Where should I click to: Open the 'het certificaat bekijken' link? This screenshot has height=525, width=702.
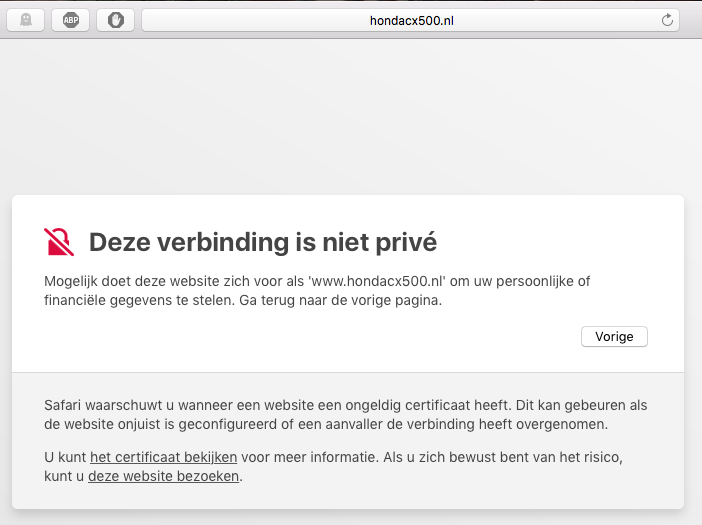(163, 457)
